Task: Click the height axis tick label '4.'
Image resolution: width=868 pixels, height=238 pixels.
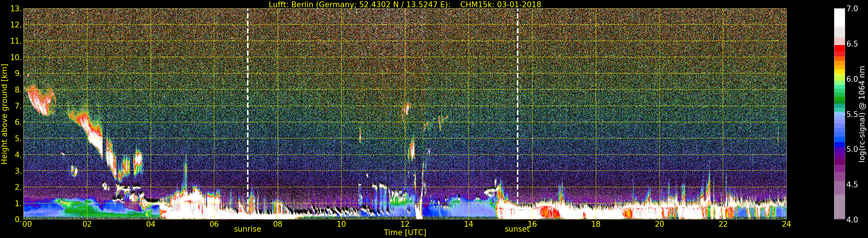Action: tap(18, 155)
